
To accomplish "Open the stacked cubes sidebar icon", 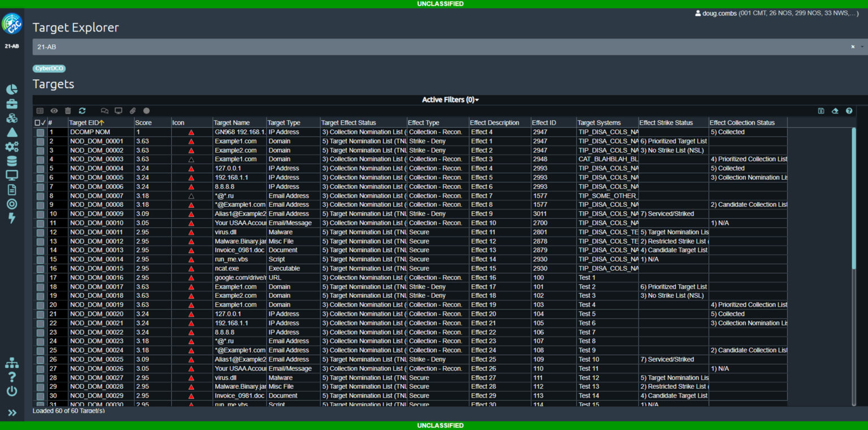I will pyautogui.click(x=11, y=118).
